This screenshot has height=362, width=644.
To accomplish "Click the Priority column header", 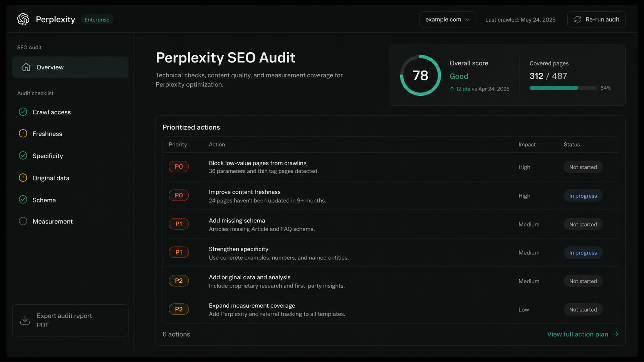I will [178, 144].
